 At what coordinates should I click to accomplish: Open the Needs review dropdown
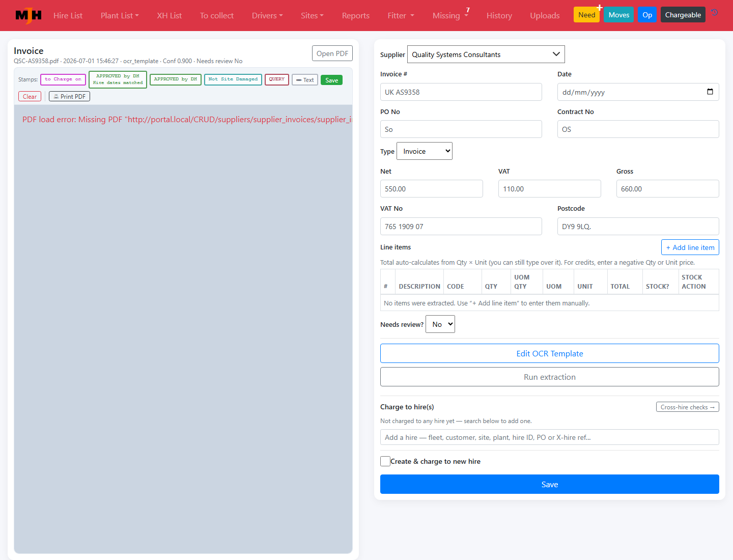point(440,324)
